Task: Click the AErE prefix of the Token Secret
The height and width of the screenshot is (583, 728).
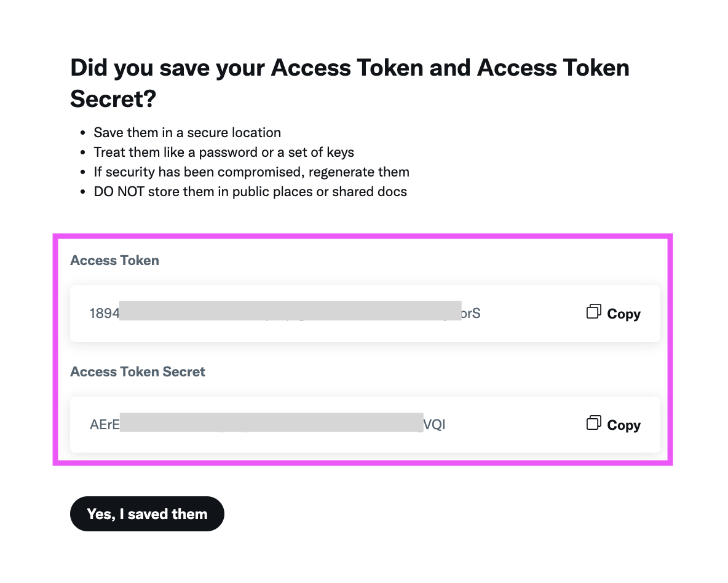Action: pos(105,424)
